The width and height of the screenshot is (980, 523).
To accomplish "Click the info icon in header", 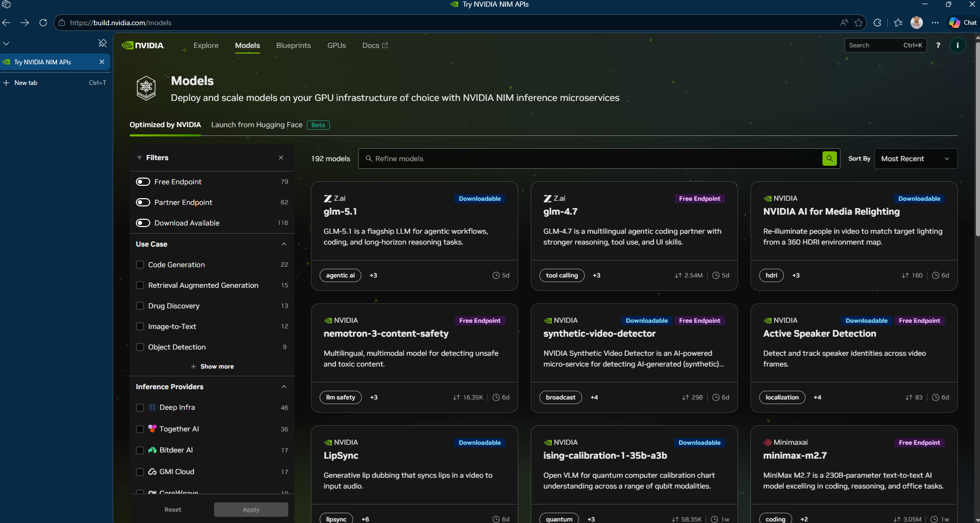I will tap(957, 45).
